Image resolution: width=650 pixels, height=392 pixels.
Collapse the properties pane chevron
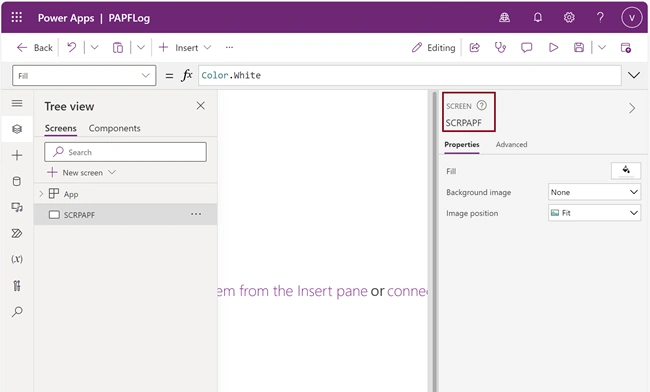pos(632,109)
